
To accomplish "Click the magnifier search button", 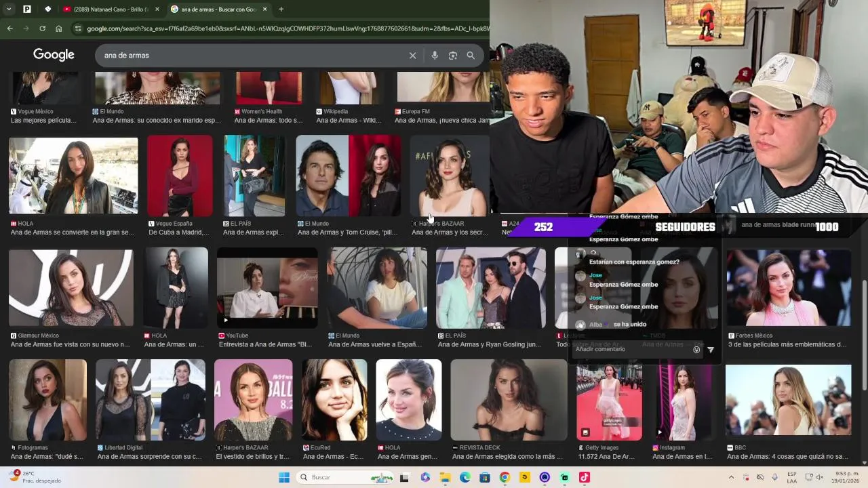I will (471, 56).
